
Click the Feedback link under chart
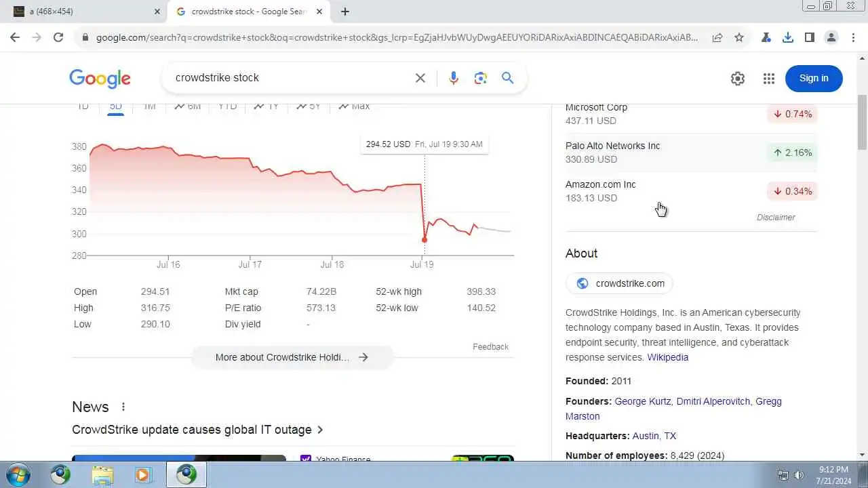click(x=490, y=347)
